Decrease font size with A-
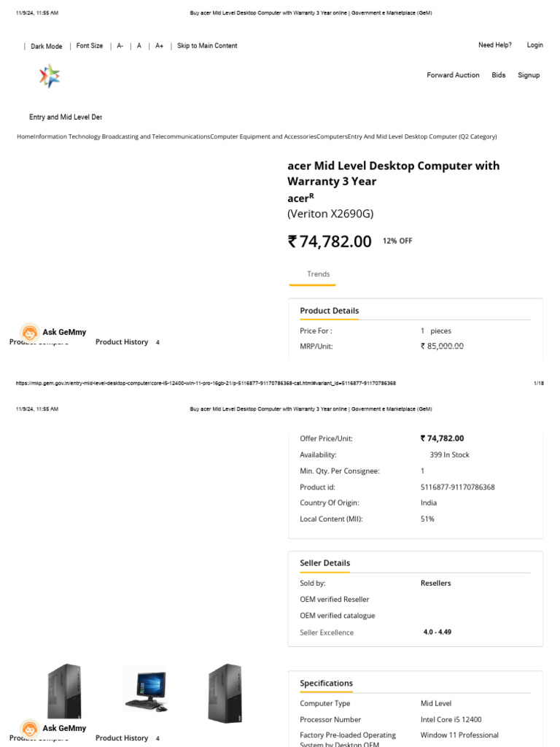This screenshot has height=747, width=560. click(x=120, y=46)
